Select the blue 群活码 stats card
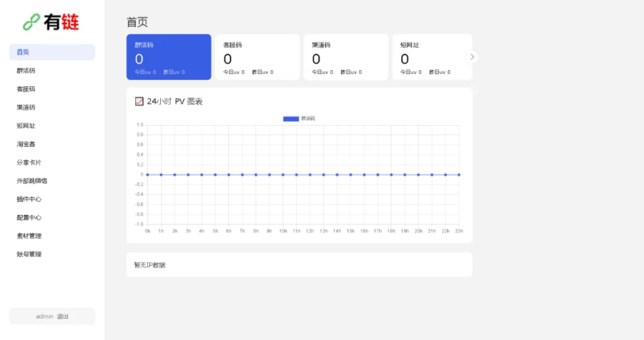 click(169, 57)
